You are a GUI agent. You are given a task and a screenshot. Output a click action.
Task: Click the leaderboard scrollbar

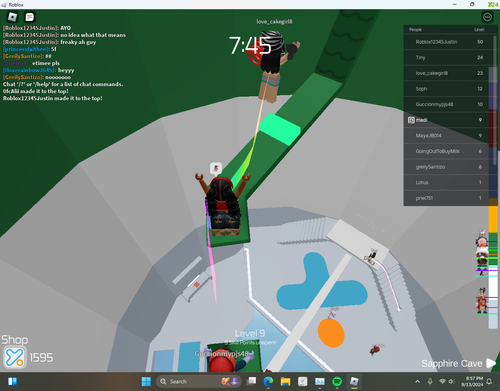tap(495, 100)
